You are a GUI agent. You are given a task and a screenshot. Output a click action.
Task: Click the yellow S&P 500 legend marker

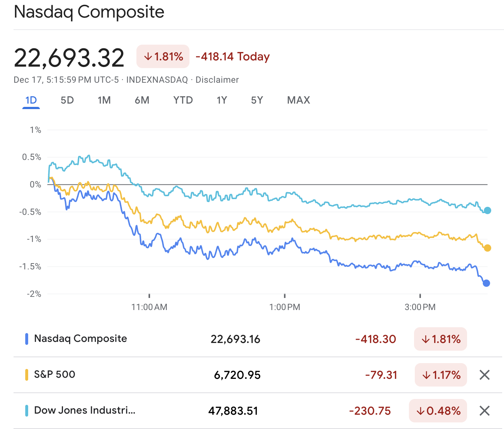point(26,375)
